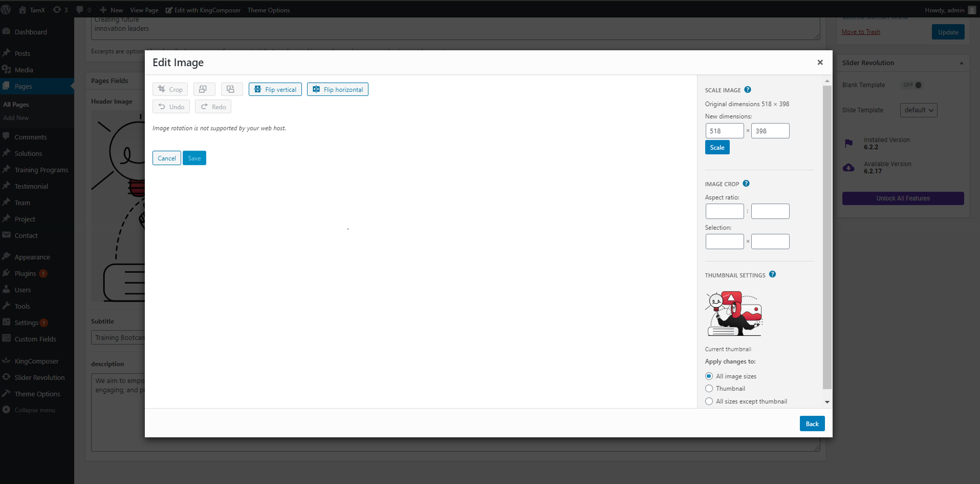The height and width of the screenshot is (484, 980).
Task: Click width field showing 518
Action: 725,131
